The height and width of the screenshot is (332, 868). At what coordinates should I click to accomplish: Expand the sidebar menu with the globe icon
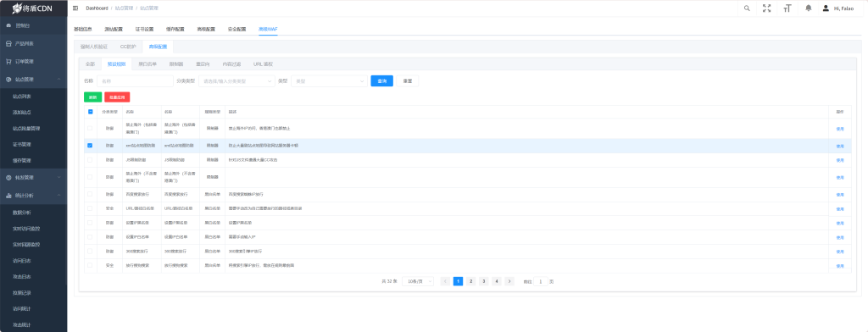click(58, 178)
